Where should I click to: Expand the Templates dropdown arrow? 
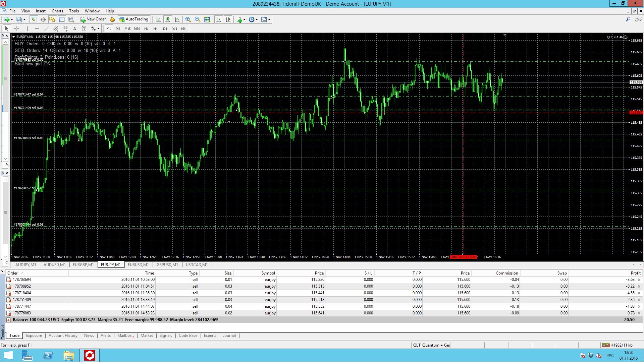269,19
